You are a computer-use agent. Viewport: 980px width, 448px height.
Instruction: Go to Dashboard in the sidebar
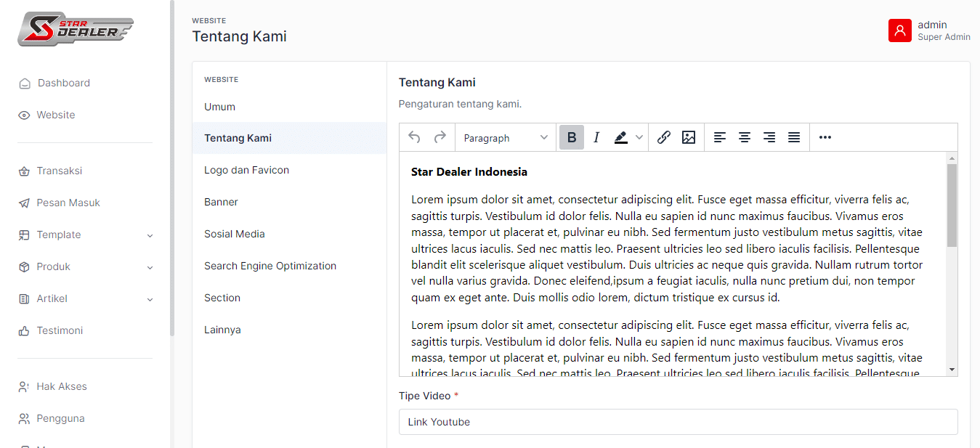63,83
